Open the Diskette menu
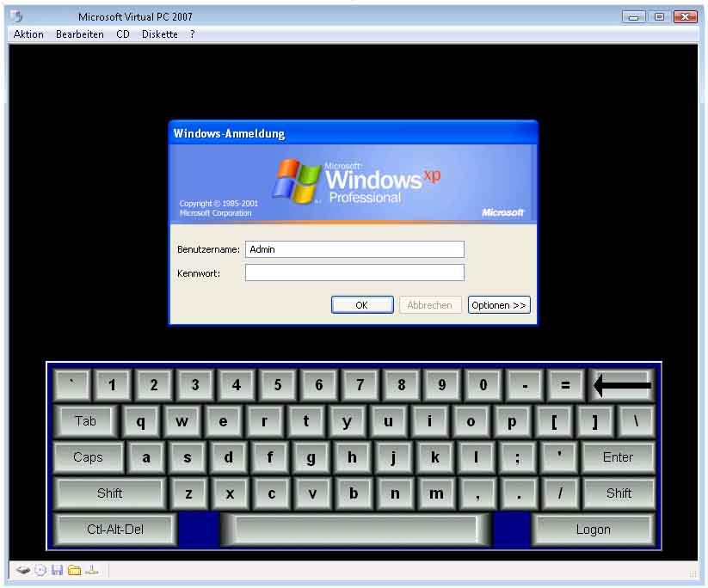Screen dimensions: 708x588 [159, 34]
